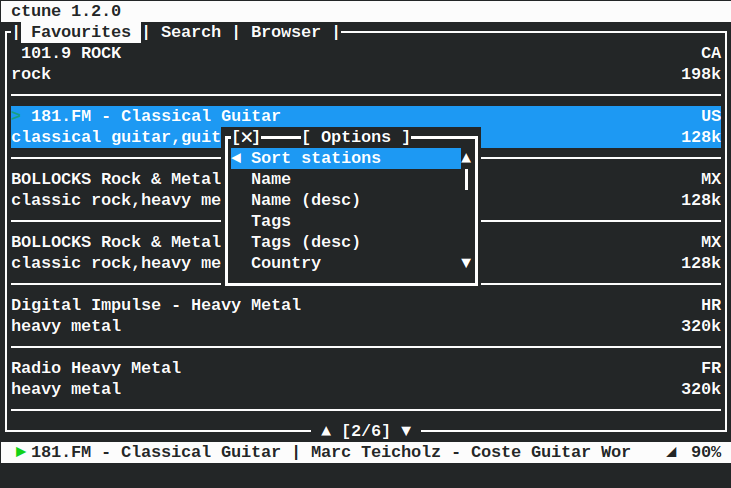Viewport: 731px width, 488px height.
Task: Switch to the Search tab
Action: 191,32
